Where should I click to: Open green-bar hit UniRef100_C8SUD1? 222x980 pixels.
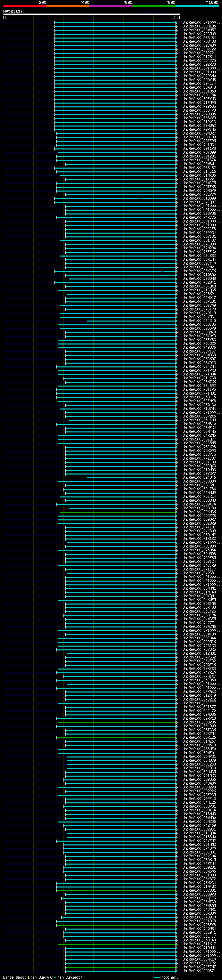[199, 890]
